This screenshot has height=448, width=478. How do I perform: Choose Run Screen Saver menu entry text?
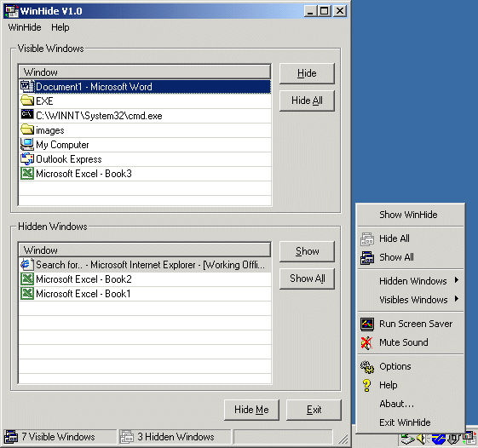click(416, 324)
